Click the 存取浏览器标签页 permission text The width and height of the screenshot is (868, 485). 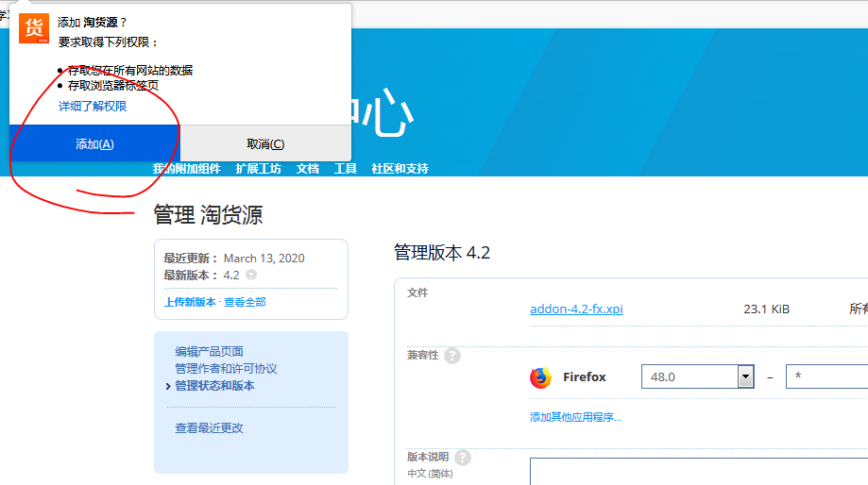coord(113,85)
